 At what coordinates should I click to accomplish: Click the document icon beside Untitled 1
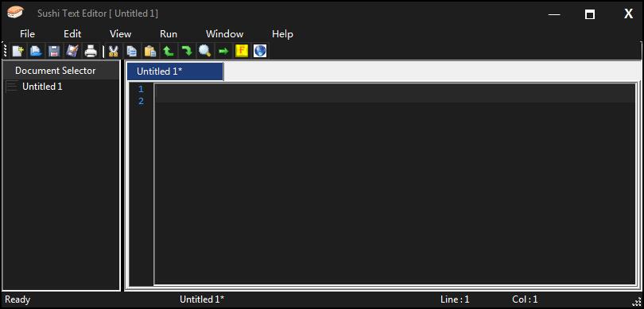pos(11,87)
